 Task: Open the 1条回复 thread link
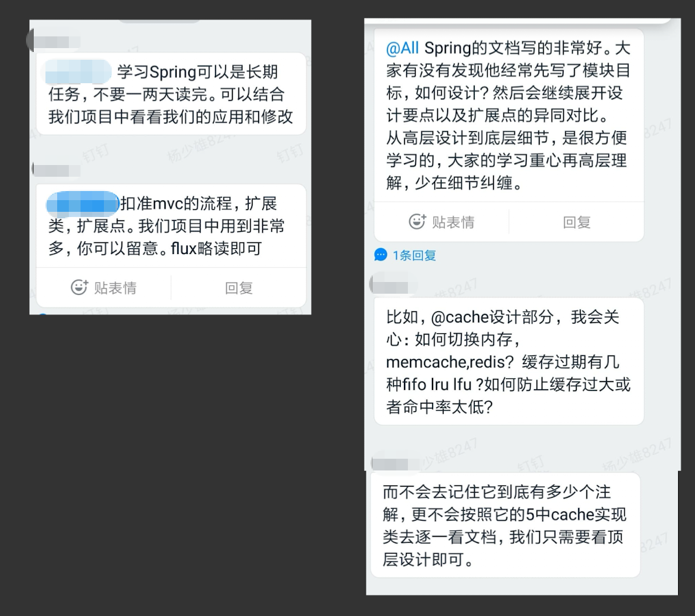pos(414,255)
